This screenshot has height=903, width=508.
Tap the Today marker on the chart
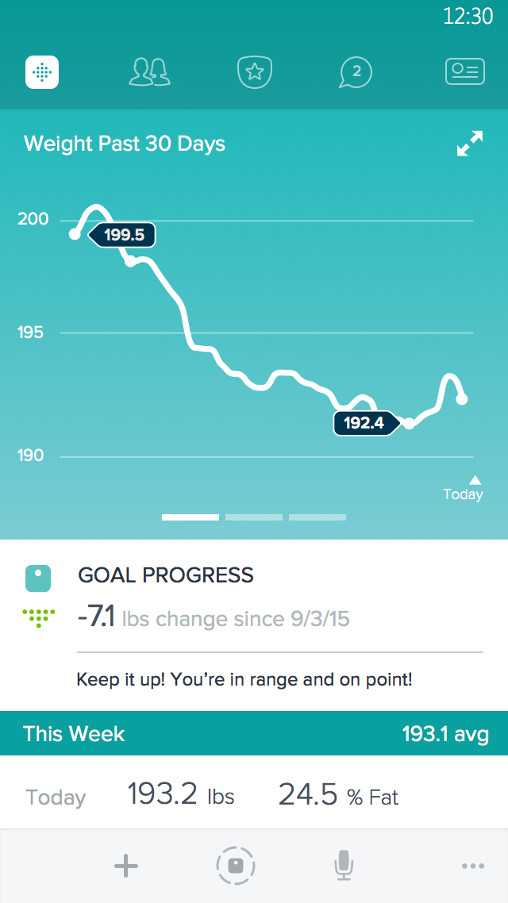coord(463,488)
